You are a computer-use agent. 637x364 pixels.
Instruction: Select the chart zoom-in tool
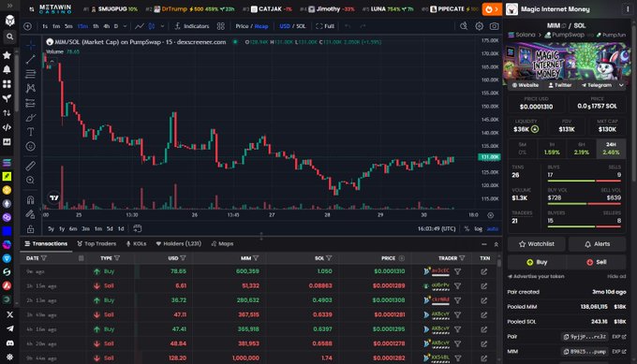click(31, 181)
